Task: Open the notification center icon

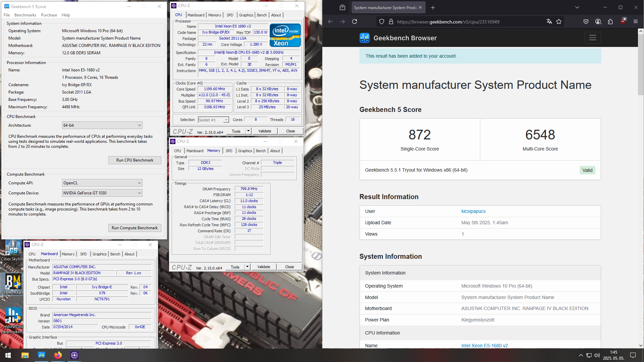Action: point(633,355)
